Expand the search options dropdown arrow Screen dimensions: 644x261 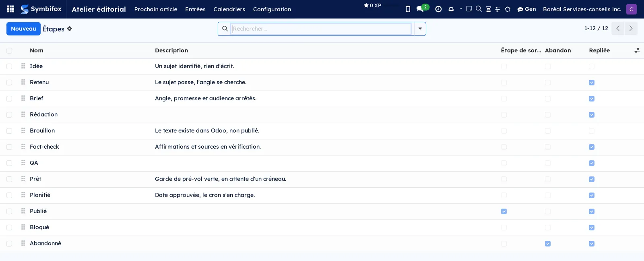coord(420,29)
